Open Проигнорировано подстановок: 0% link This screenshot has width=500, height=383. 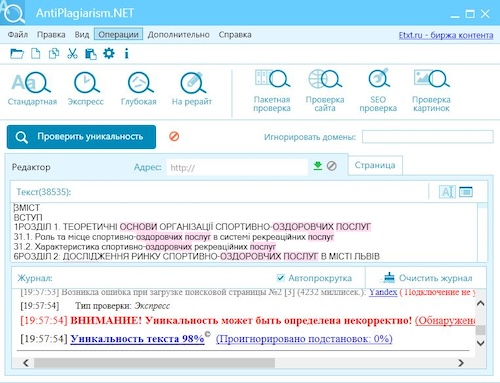[304, 339]
